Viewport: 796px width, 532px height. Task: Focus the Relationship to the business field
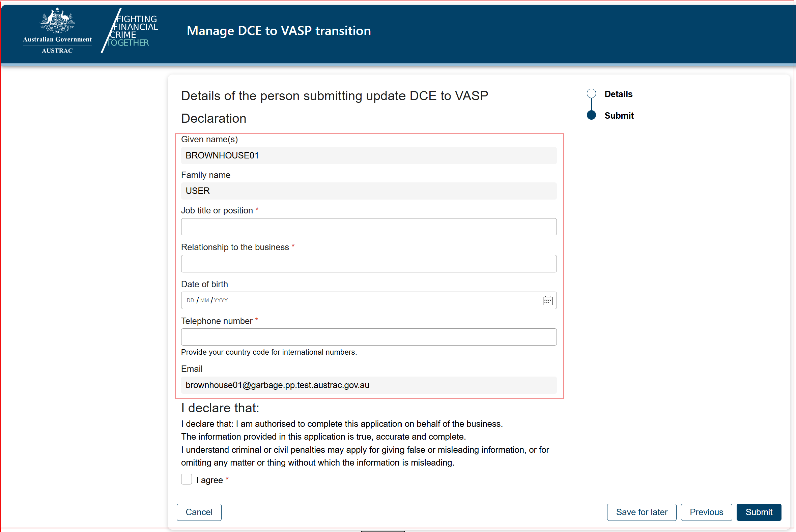(x=369, y=263)
